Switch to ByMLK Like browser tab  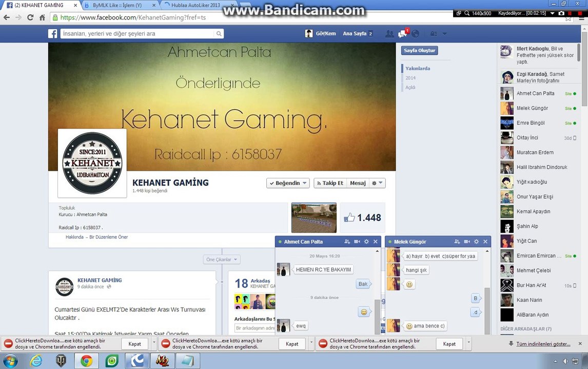117,5
